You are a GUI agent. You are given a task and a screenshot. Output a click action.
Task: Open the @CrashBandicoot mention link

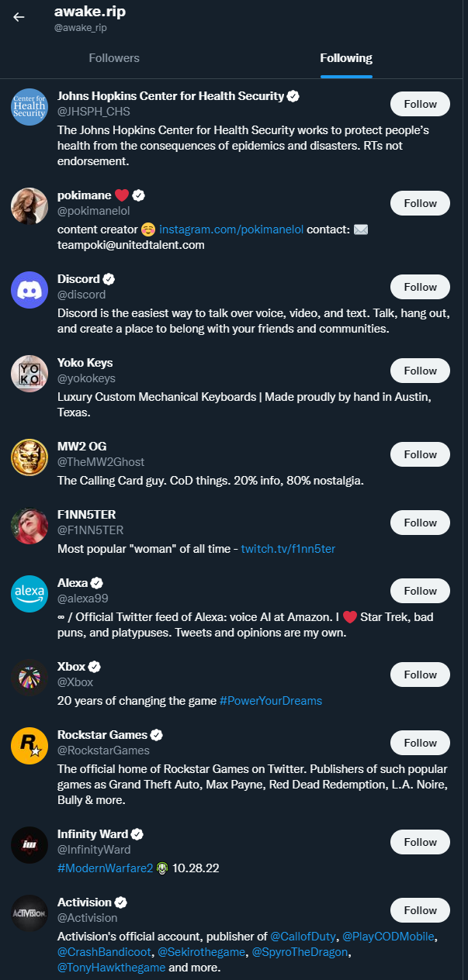pos(105,952)
